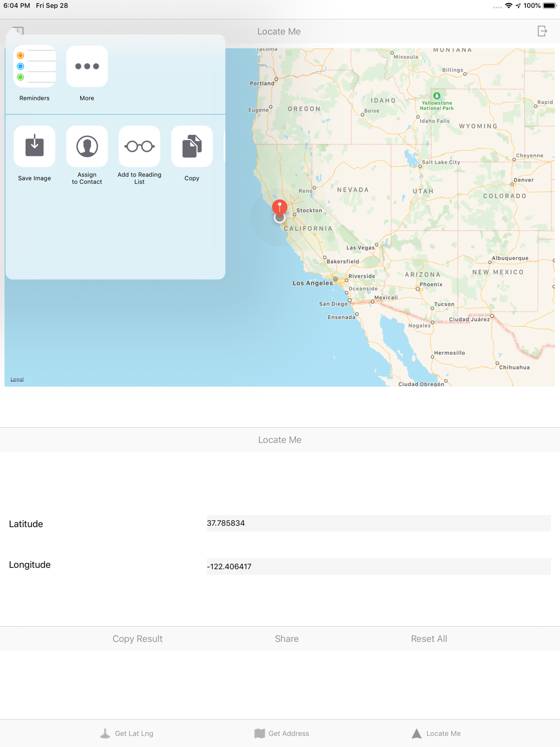Click the Hermosillo city label

[x=450, y=353]
